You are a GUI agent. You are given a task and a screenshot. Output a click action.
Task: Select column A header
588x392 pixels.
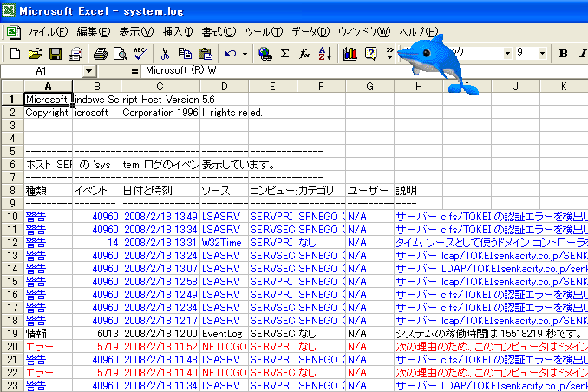tap(48, 87)
